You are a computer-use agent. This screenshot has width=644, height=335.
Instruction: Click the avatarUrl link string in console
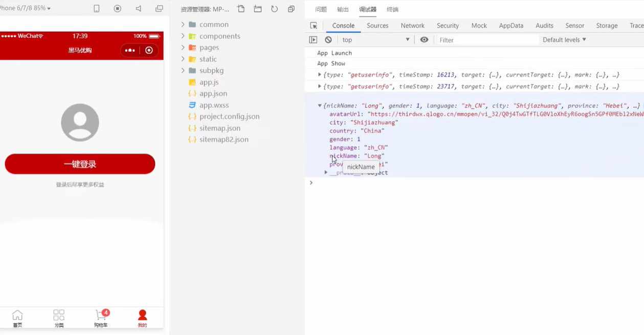505,114
